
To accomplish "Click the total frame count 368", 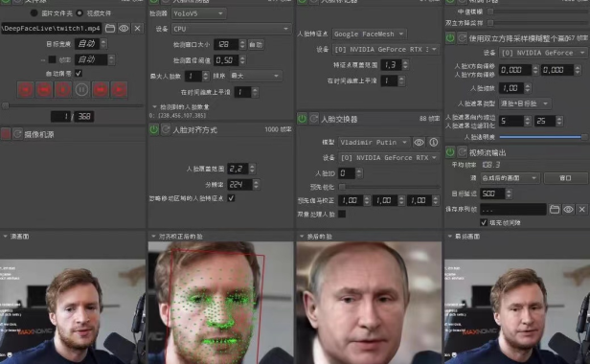I will [x=84, y=116].
